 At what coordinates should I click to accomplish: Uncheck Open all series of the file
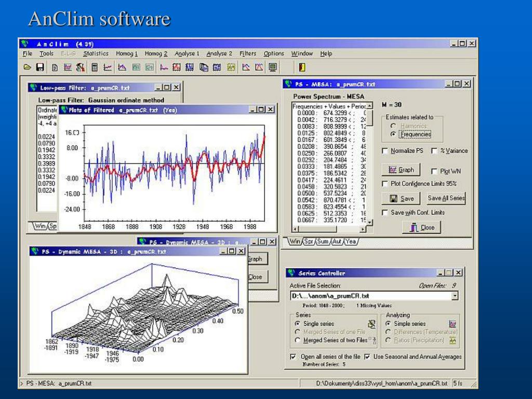[x=293, y=356]
